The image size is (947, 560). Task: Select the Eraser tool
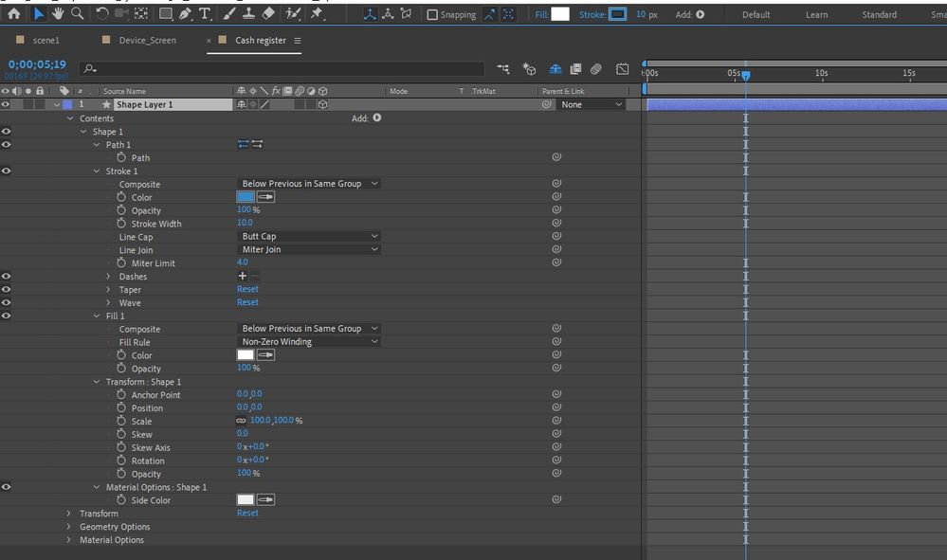pos(268,13)
